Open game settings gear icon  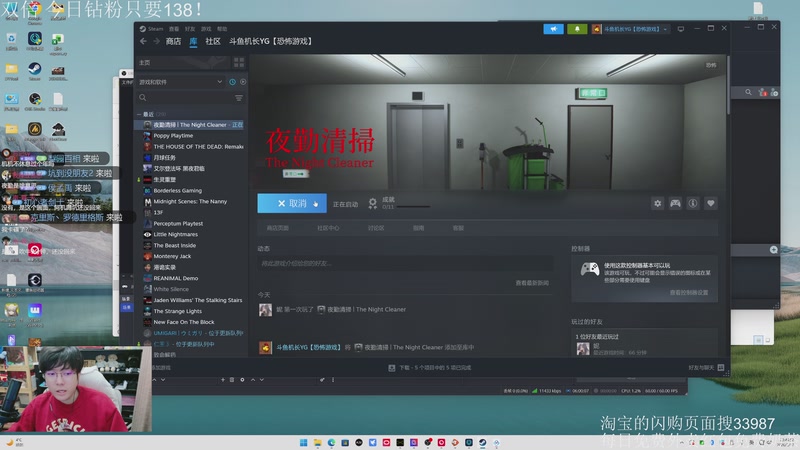pyautogui.click(x=658, y=204)
